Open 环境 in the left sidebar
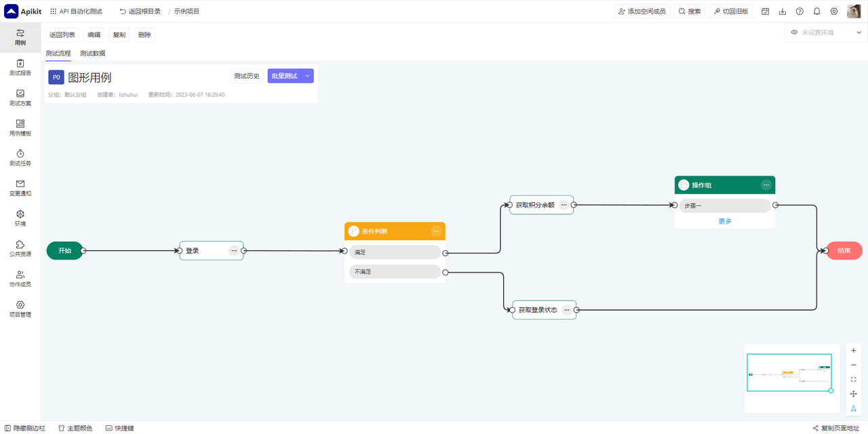 tap(20, 218)
